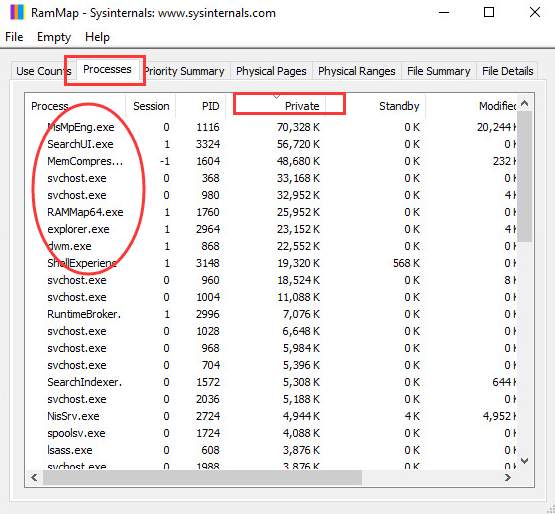
Task: Maximize the RamMap window
Action: (489, 12)
